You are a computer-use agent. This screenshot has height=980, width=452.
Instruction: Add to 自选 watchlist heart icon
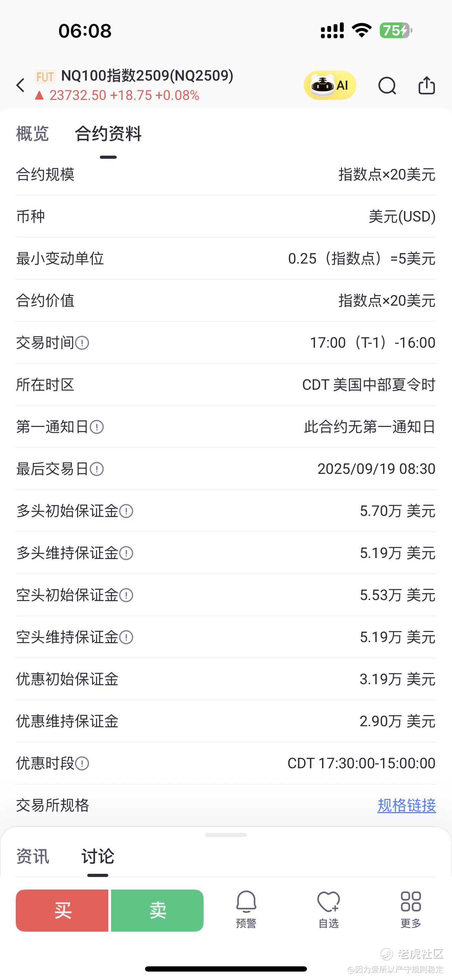click(x=328, y=910)
